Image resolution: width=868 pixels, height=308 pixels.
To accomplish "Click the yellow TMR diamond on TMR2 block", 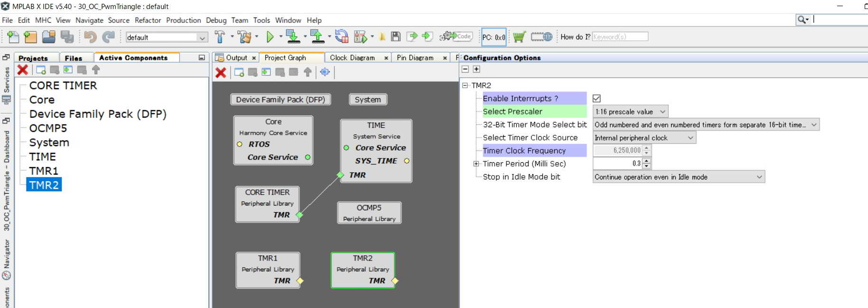I will (395, 280).
